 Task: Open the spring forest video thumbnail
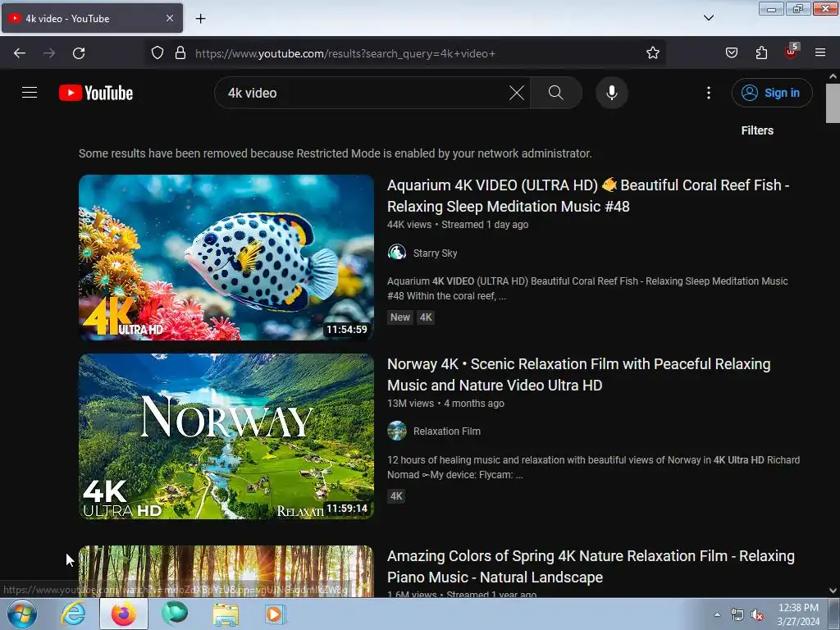pos(226,571)
